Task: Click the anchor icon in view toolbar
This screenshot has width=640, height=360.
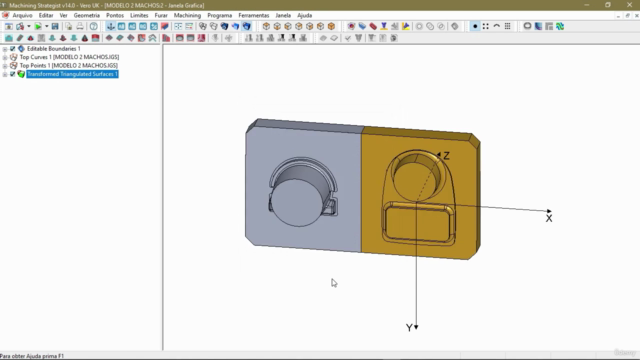Action: click(x=111, y=27)
